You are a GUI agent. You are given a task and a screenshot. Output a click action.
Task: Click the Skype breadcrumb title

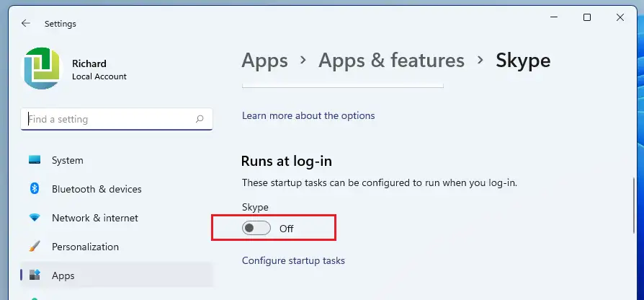coord(523,61)
